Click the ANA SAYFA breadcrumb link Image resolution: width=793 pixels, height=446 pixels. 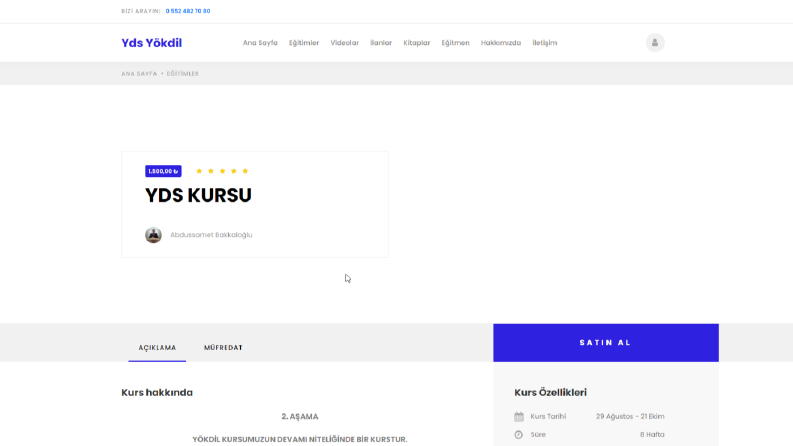click(x=139, y=74)
